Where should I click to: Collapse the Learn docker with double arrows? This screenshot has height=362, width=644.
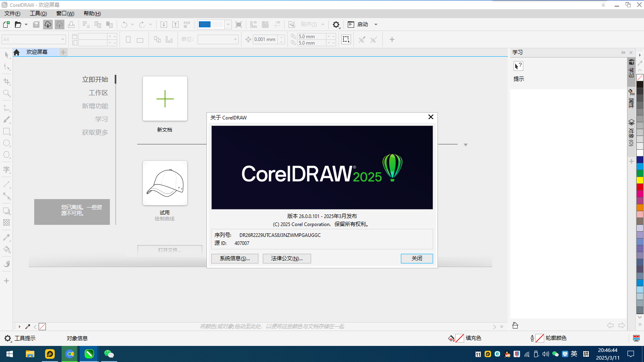click(x=623, y=53)
